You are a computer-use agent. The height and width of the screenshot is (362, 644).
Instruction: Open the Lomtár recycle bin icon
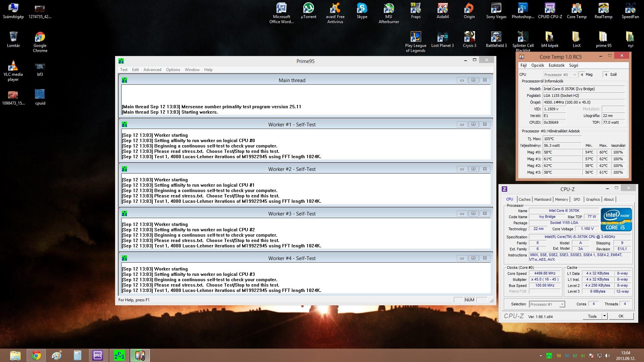[13, 40]
